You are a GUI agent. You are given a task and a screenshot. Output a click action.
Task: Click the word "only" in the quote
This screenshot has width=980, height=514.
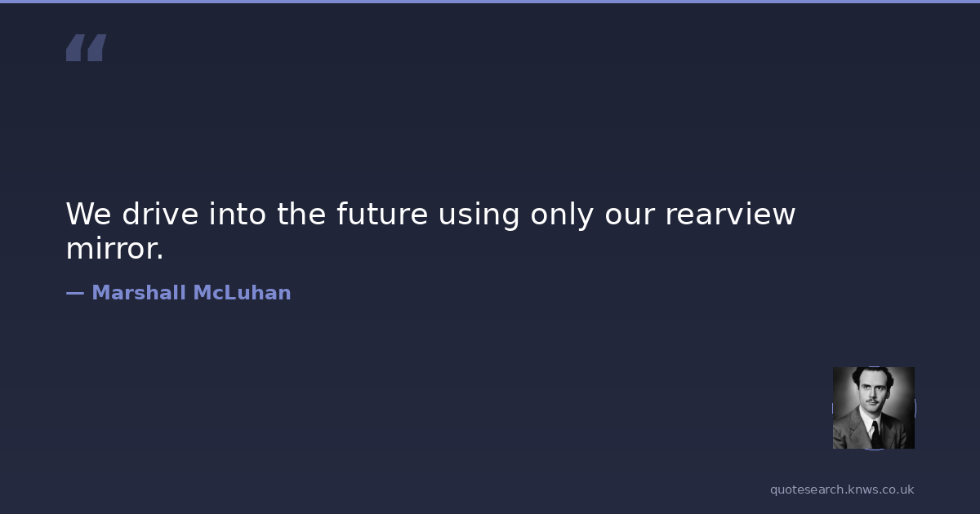click(x=562, y=215)
